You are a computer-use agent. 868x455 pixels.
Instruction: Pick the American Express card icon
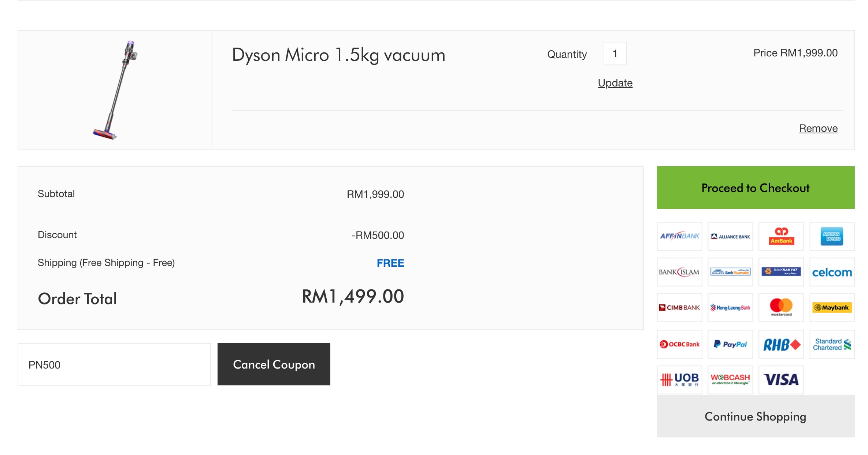pyautogui.click(x=832, y=236)
